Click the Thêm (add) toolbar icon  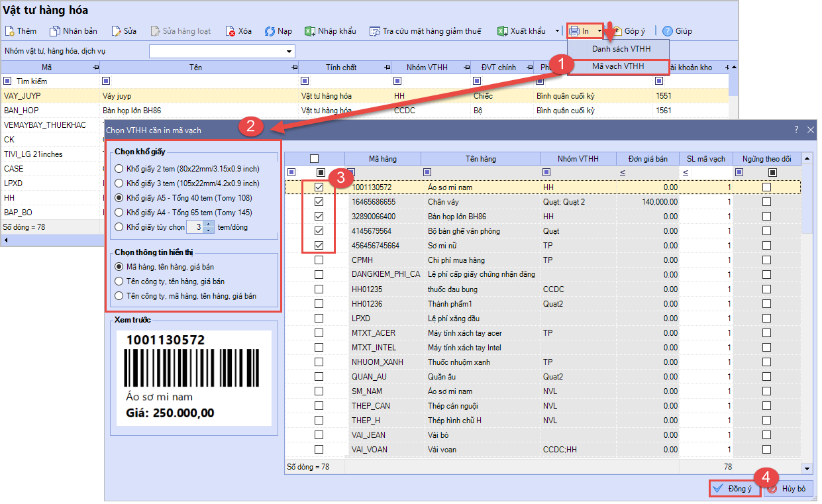click(x=9, y=31)
